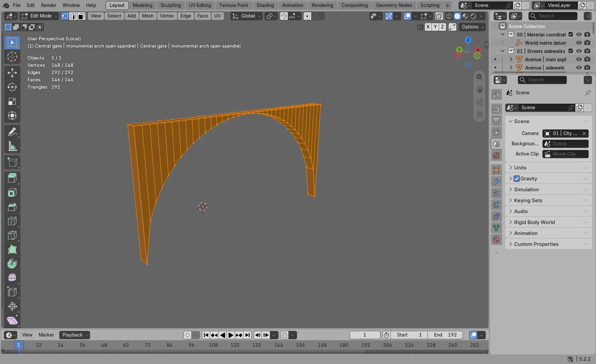The height and width of the screenshot is (364, 596).
Task: Activate the Knife tool
Action: (x=12, y=235)
